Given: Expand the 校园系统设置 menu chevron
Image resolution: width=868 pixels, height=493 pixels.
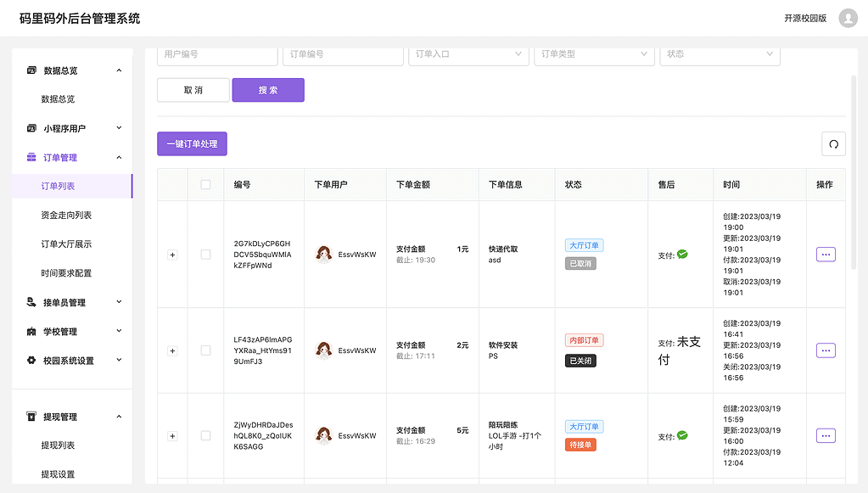Looking at the screenshot, I should tap(119, 360).
